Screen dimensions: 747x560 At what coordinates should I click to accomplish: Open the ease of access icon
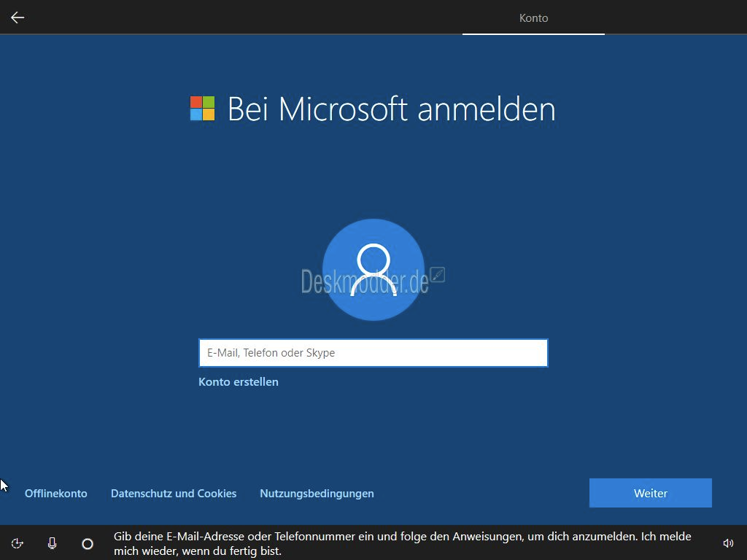click(x=18, y=543)
